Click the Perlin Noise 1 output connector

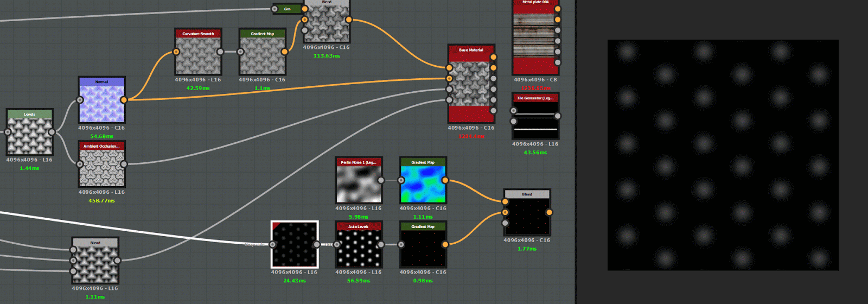381,180
